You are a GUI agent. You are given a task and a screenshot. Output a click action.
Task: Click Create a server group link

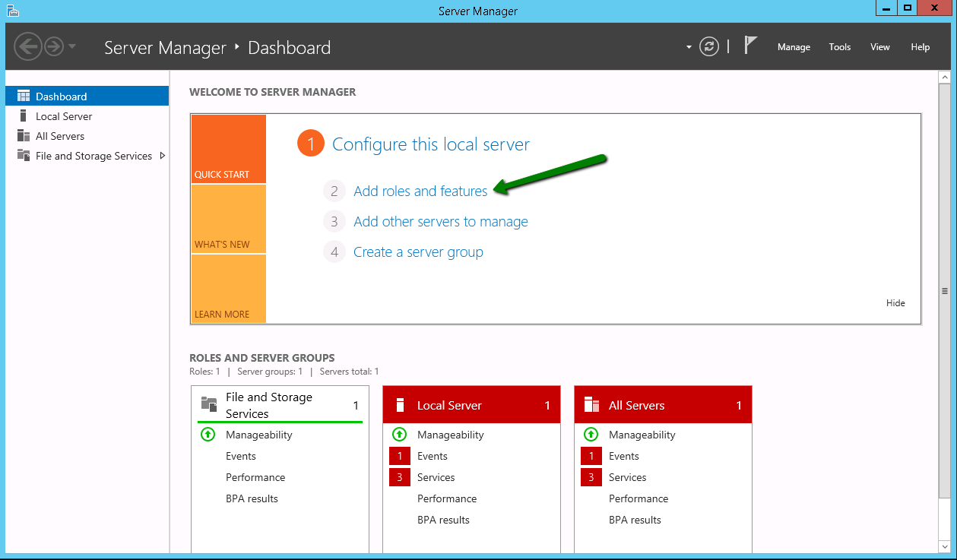coord(418,252)
